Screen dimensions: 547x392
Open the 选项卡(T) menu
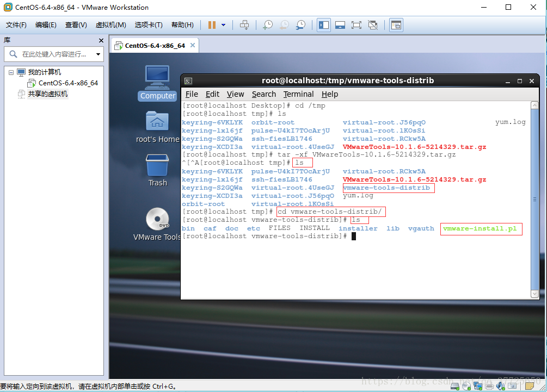(149, 25)
